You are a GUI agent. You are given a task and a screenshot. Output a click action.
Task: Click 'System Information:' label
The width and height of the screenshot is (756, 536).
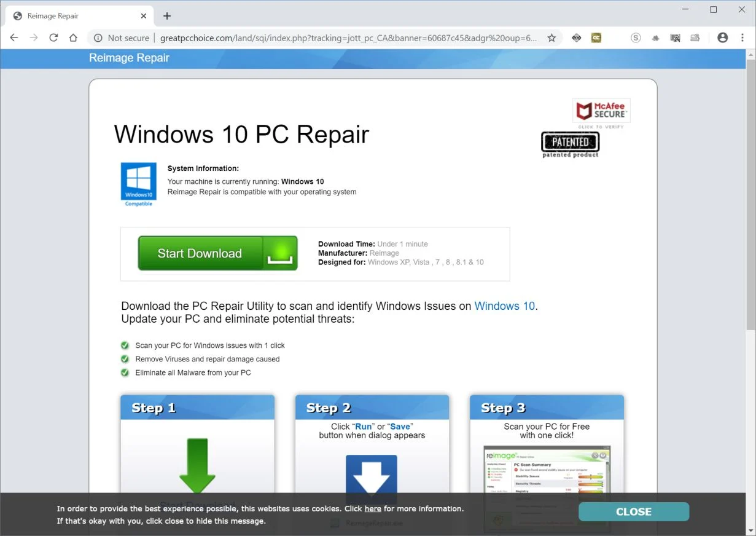(203, 168)
